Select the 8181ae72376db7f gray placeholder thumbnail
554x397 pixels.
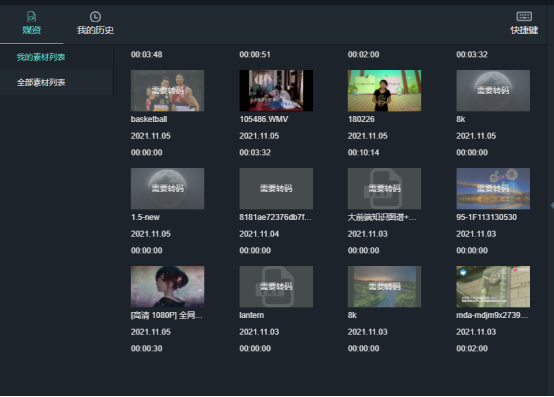pos(276,189)
